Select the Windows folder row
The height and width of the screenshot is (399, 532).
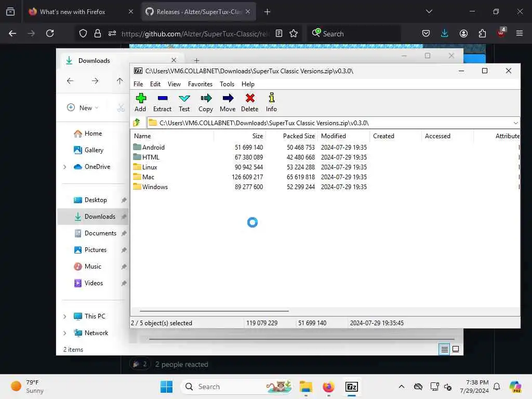(x=250, y=187)
